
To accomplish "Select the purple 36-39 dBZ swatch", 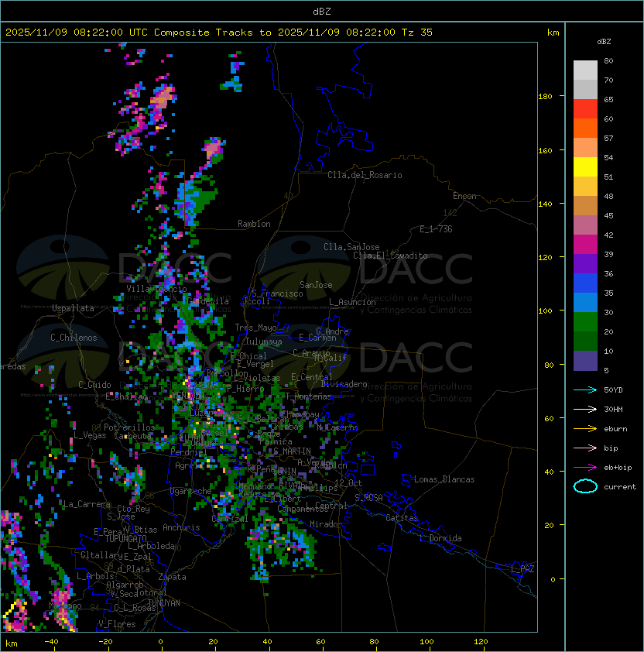I will tap(585, 263).
